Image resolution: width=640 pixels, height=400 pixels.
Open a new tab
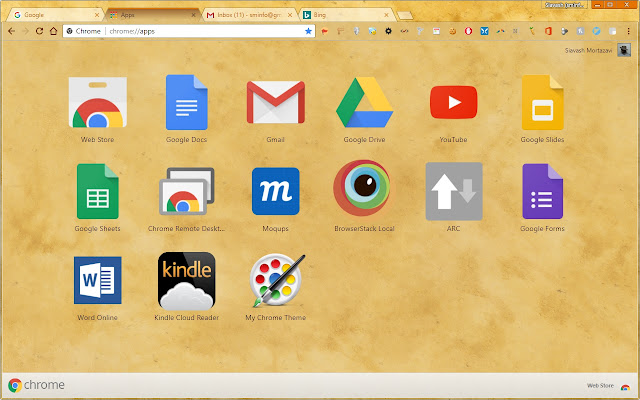(x=405, y=16)
